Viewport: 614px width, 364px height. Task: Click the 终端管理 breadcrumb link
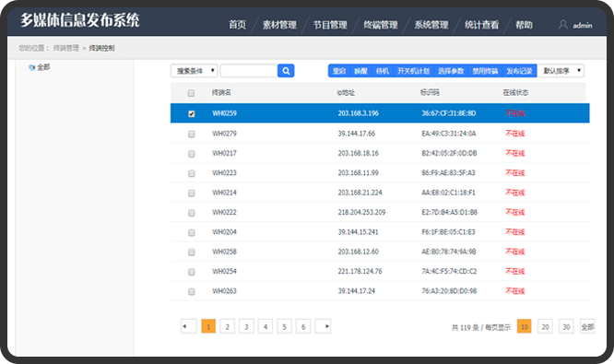[x=66, y=48]
